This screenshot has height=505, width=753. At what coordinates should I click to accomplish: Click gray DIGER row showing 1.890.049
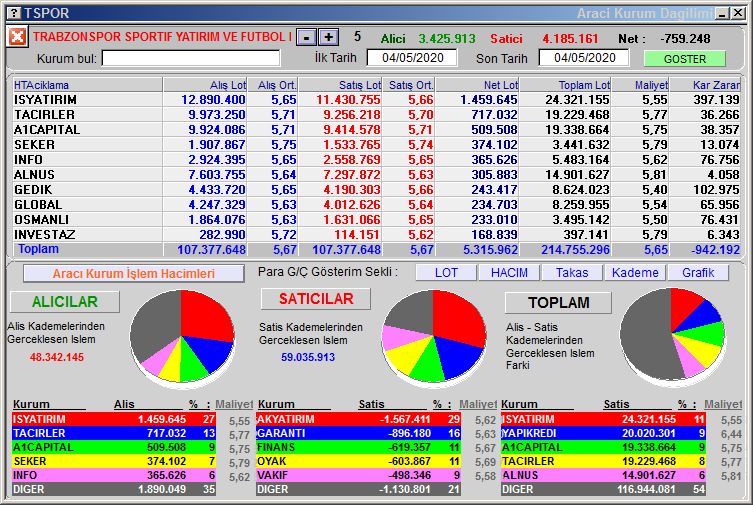[x=114, y=489]
